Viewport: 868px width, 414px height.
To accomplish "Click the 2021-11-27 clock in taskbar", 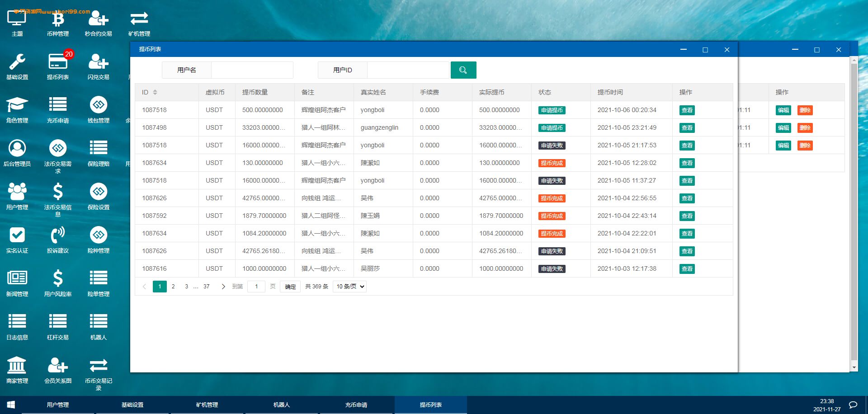I will pyautogui.click(x=827, y=405).
